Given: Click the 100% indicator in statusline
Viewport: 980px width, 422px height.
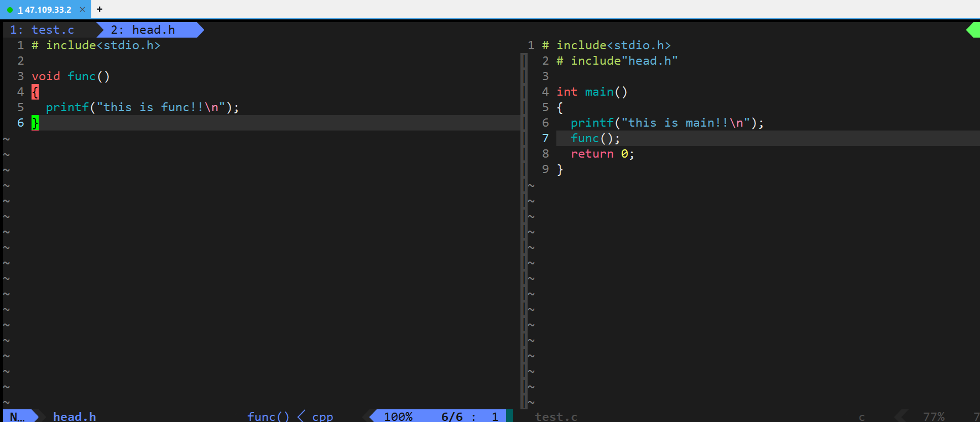Looking at the screenshot, I should (398, 416).
